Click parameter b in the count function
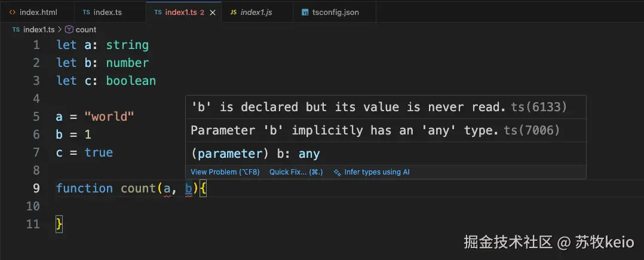644x260 pixels. [189, 188]
